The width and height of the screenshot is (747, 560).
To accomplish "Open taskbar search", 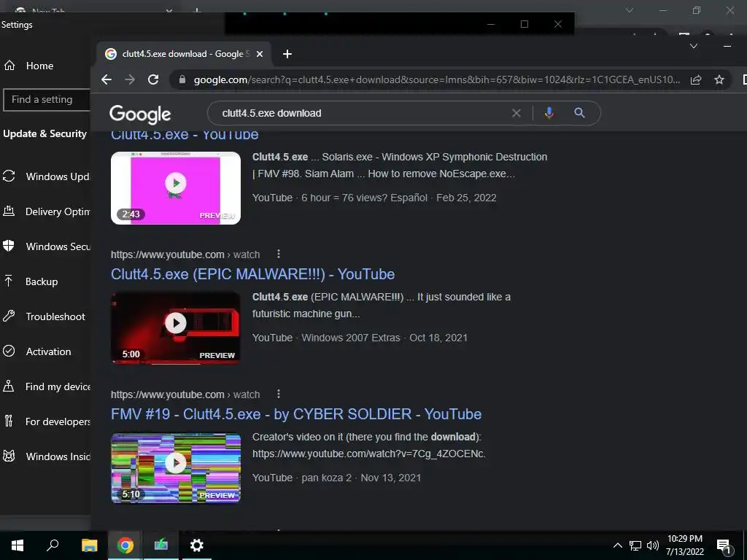I will (53, 545).
